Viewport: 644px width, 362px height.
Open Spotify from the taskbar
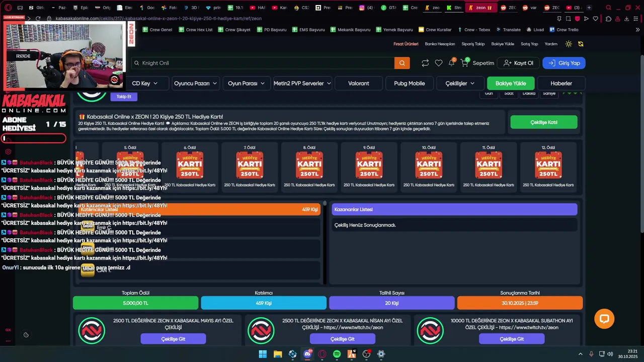tap(337, 354)
